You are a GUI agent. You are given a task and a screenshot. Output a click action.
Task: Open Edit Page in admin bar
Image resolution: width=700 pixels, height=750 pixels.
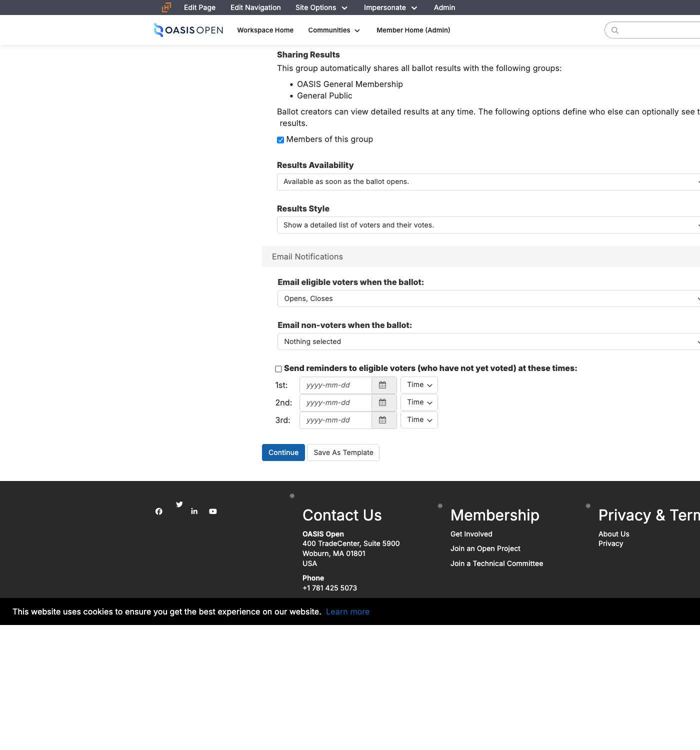click(x=199, y=7)
